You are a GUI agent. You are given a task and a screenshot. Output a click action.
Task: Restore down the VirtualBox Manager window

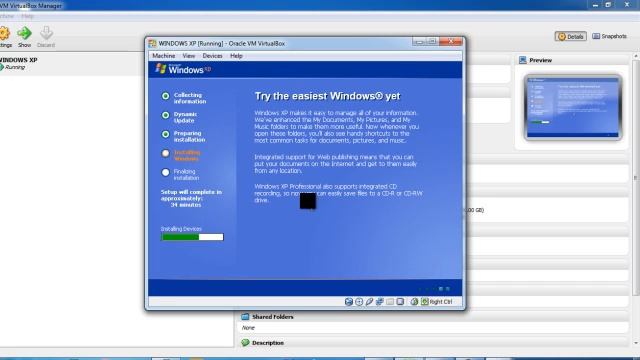tap(608, 4)
